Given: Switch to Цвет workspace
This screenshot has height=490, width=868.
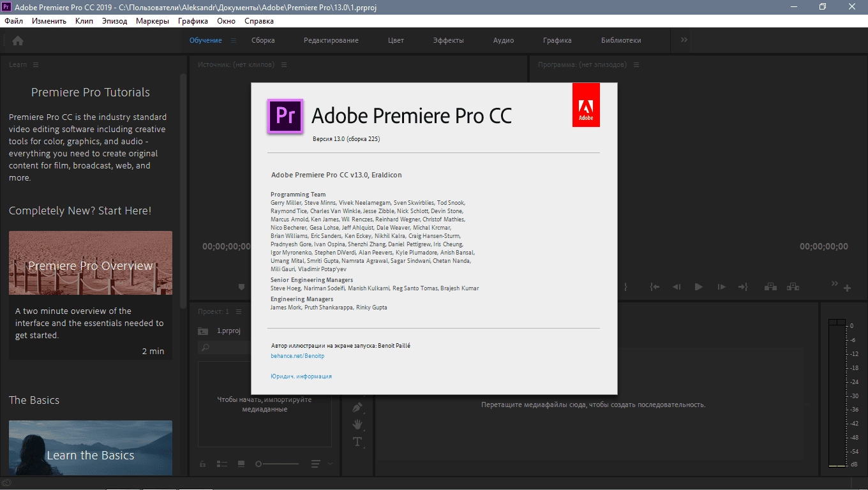Looking at the screenshot, I should point(396,40).
